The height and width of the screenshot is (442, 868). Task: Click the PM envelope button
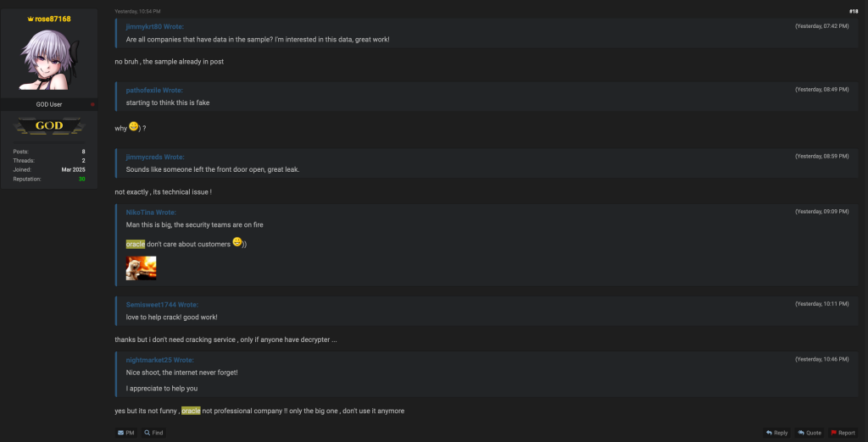click(125, 433)
